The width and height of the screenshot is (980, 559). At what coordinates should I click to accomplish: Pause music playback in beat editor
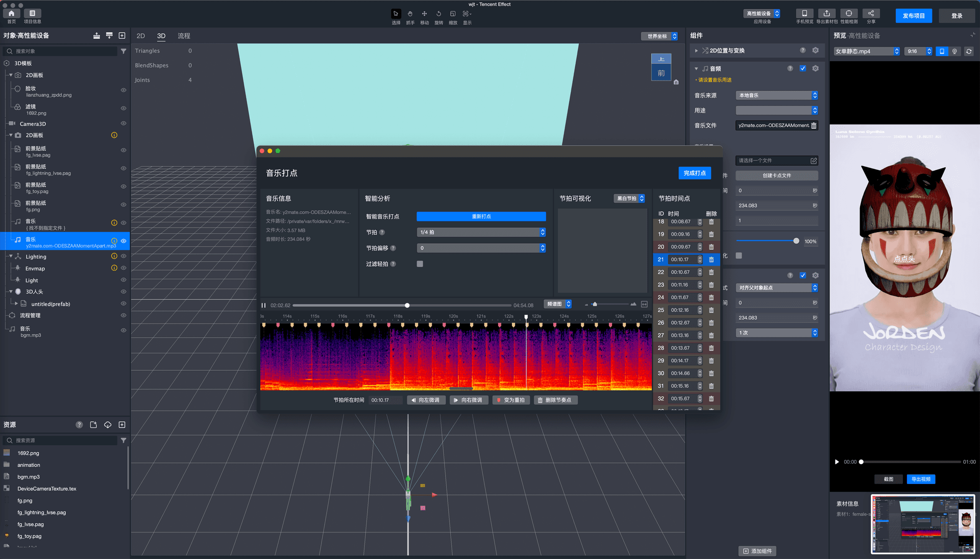[x=264, y=306]
